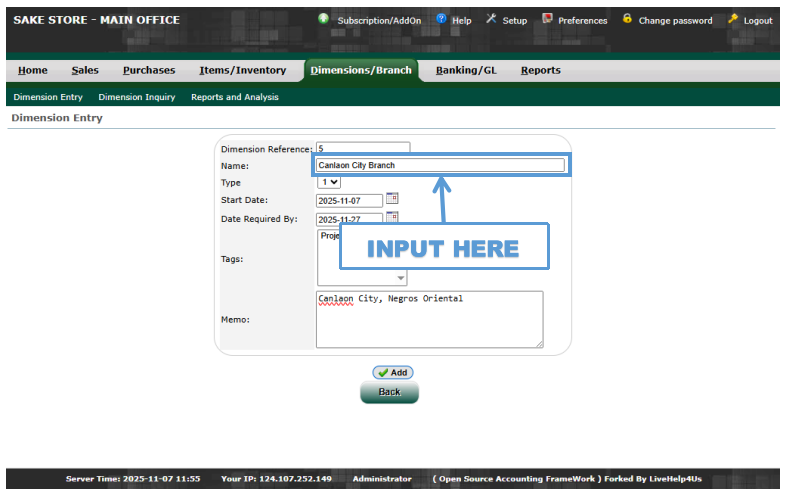Click the Setup tools icon
Screen dimensions: 788x495
tap(491, 19)
